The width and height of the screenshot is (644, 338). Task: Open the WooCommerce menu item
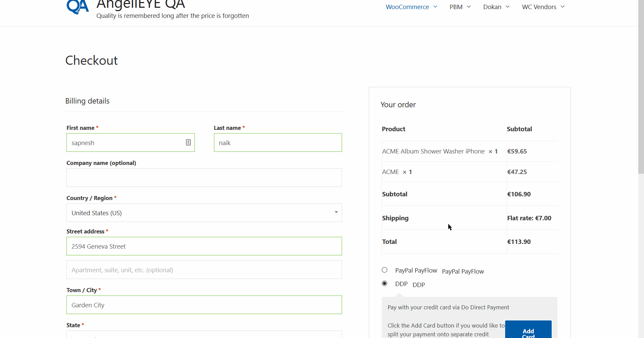click(x=407, y=7)
